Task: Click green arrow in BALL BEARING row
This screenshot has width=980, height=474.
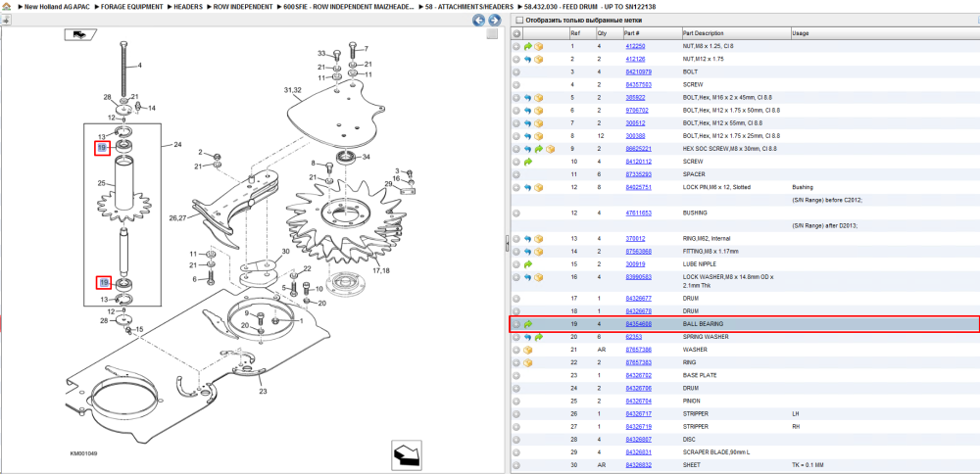Action: (x=528, y=324)
